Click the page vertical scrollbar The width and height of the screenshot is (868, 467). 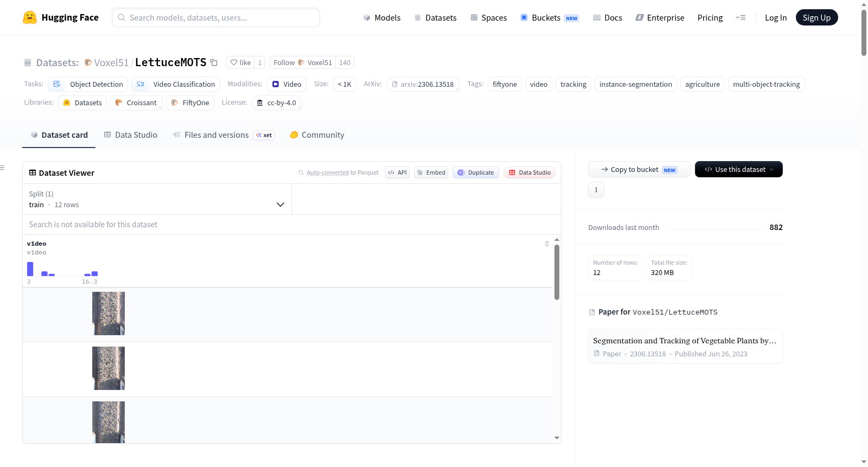tap(864, 33)
